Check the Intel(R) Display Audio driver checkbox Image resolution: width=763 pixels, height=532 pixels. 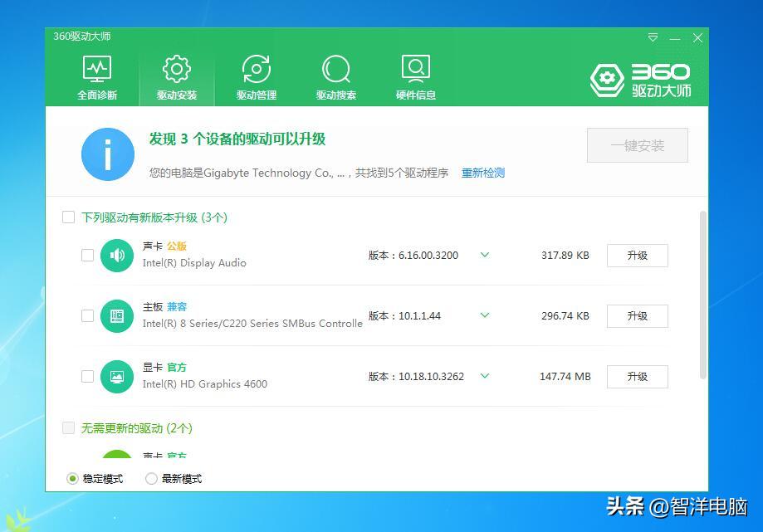87,256
